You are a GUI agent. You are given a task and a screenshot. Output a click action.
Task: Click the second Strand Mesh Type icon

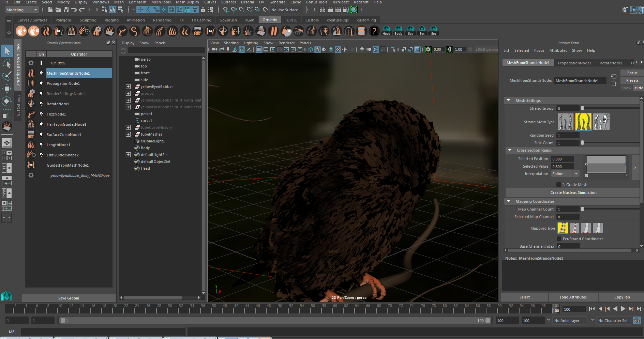tap(583, 122)
